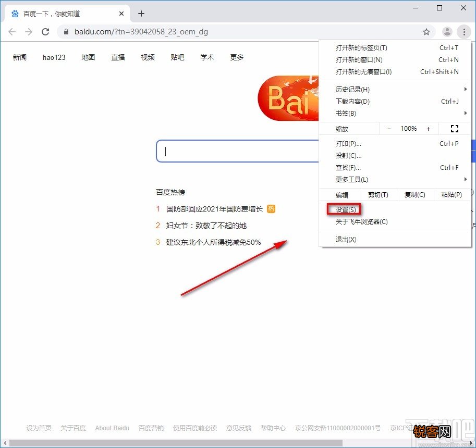Open the user profile avatar icon
Screen dimensions: 476x448
(x=447, y=32)
